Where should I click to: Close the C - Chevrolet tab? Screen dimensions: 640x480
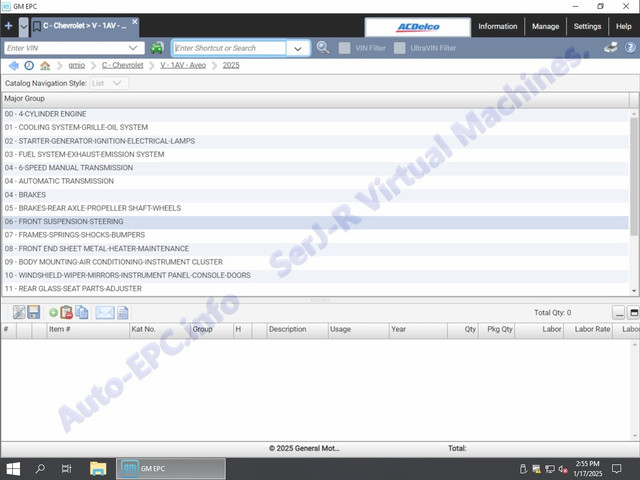[x=135, y=21]
